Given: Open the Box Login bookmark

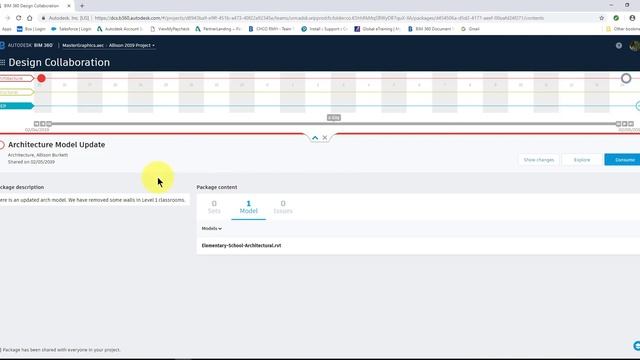Looking at the screenshot, I should click(x=31, y=29).
